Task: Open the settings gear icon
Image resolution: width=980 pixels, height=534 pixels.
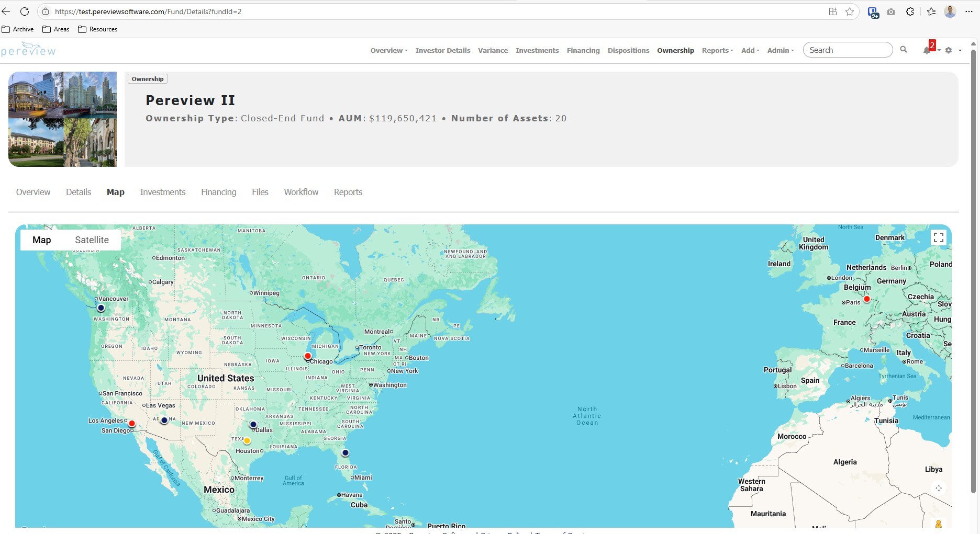Action: (x=949, y=50)
